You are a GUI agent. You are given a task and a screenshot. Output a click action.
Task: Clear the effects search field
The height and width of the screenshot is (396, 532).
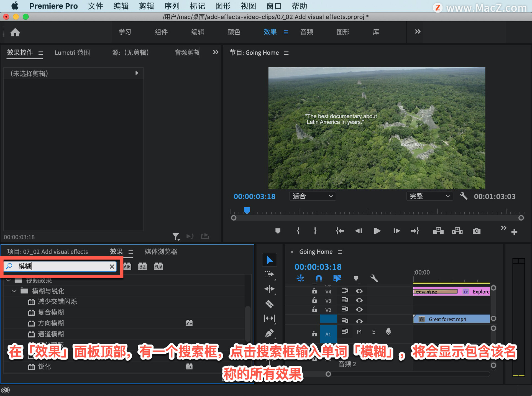(112, 266)
